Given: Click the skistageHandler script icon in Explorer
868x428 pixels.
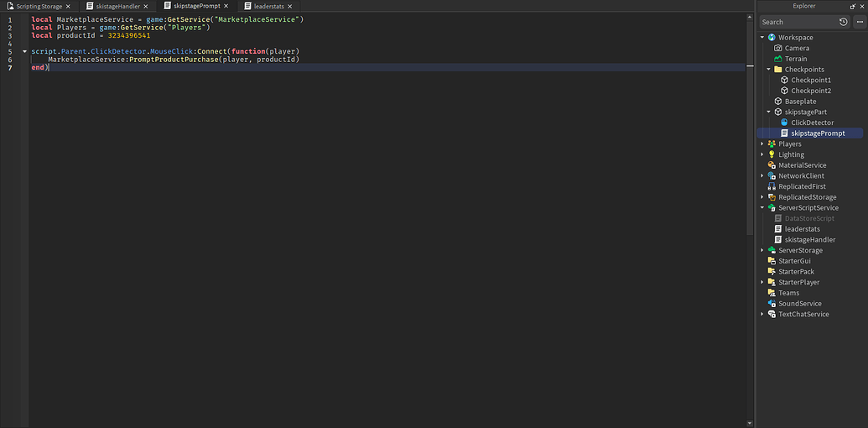Looking at the screenshot, I should pos(777,240).
